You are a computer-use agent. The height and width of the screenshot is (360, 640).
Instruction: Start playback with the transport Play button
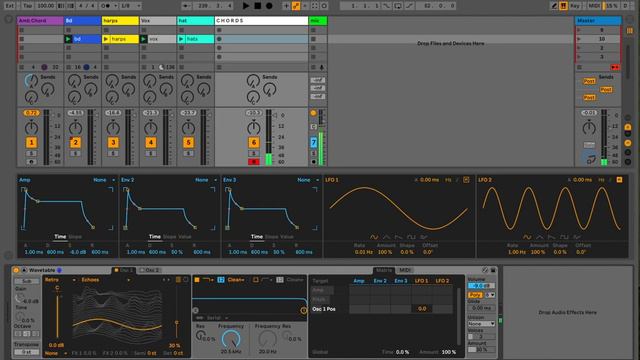pos(246,6)
